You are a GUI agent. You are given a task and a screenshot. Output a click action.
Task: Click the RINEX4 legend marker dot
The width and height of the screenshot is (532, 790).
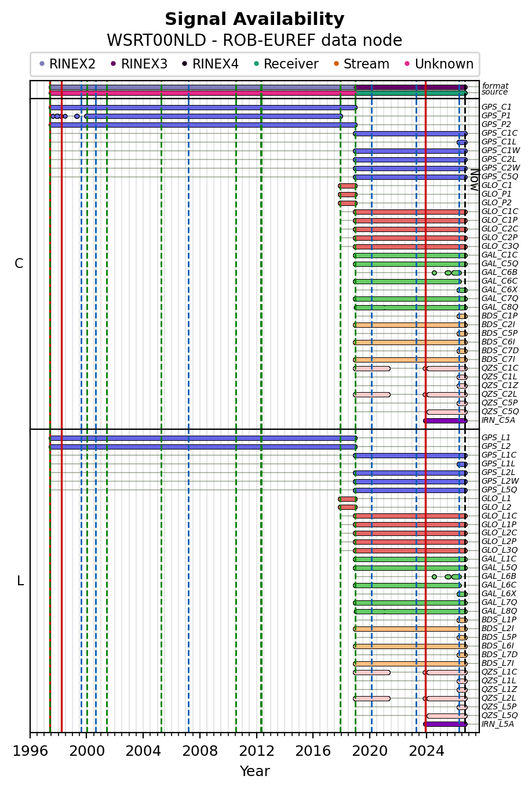tap(185, 64)
